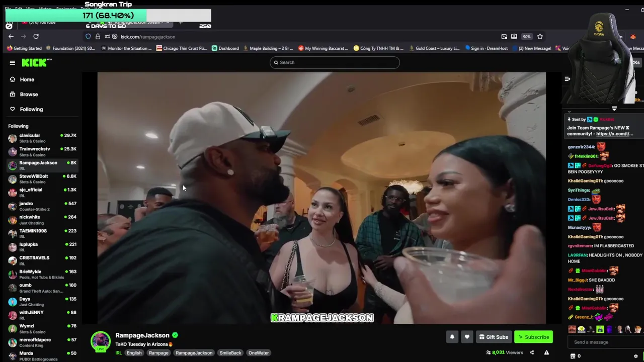
Task: Open clavicular channel in Following list
Action: point(42,138)
